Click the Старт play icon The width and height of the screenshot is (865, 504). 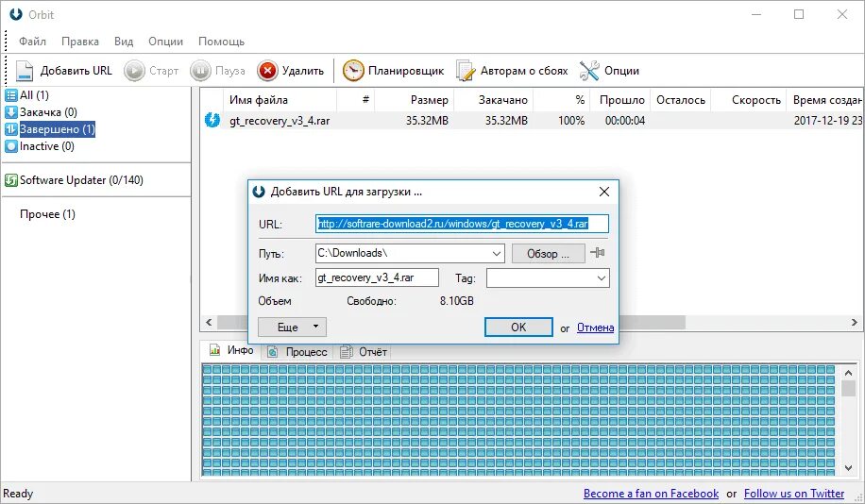134,71
